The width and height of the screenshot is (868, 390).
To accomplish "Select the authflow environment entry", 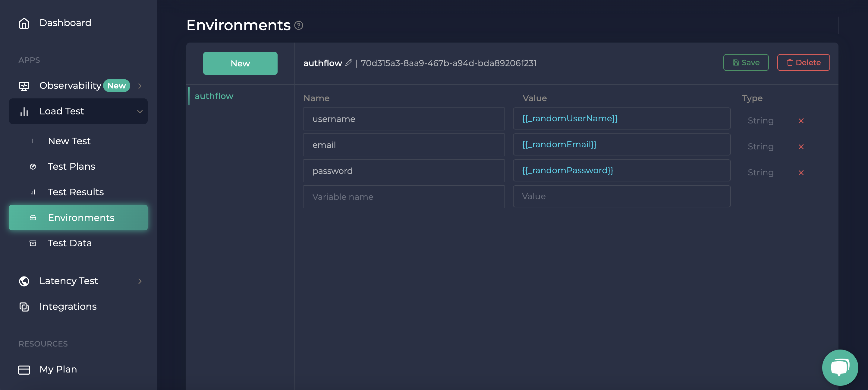I will pyautogui.click(x=214, y=96).
